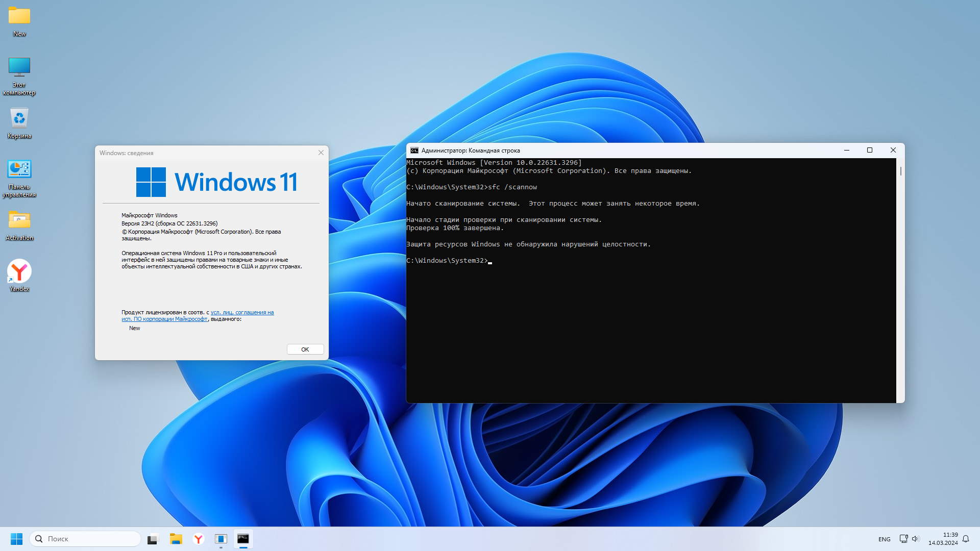The height and width of the screenshot is (551, 980).
Task: Open the clock and date flyout
Action: click(943, 539)
